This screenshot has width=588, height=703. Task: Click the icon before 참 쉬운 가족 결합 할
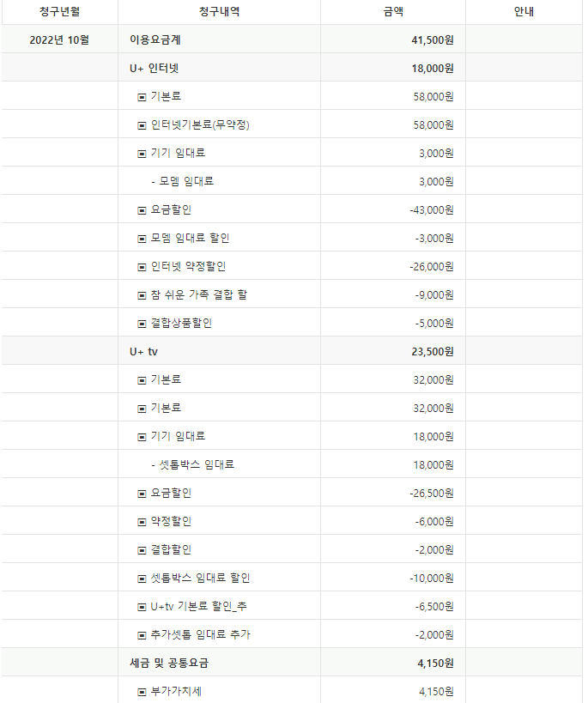(142, 295)
